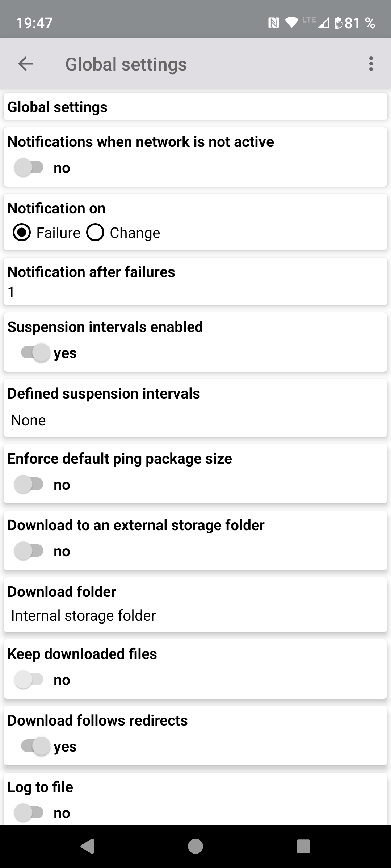The width and height of the screenshot is (391, 868).
Task: Select the Change radio button
Action: [95, 233]
